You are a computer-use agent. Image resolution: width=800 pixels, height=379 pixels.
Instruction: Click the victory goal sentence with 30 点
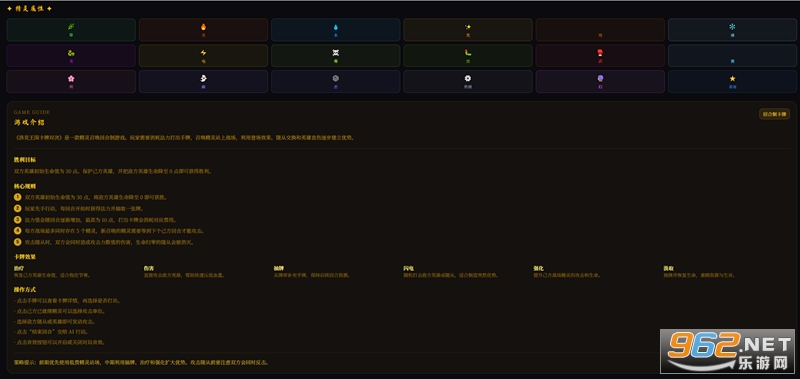112,171
